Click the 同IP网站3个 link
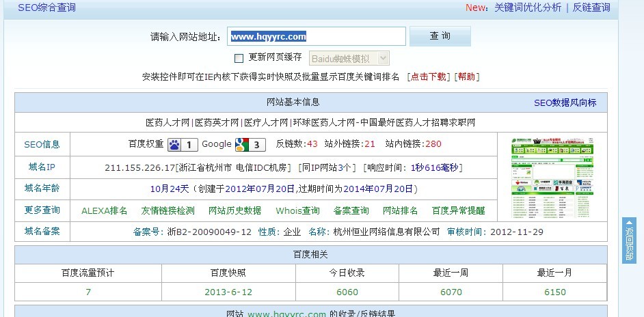 point(327,167)
